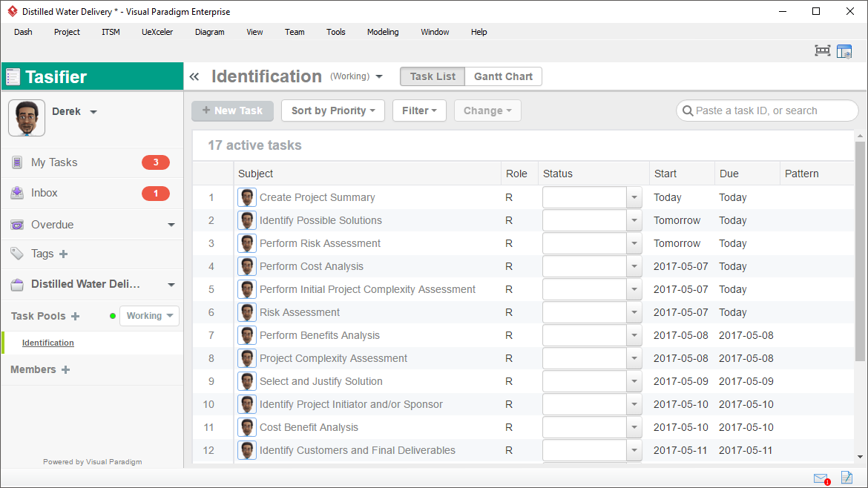868x488 pixels.
Task: Click assignee avatar for Identify Possible Solutions
Action: click(247, 220)
